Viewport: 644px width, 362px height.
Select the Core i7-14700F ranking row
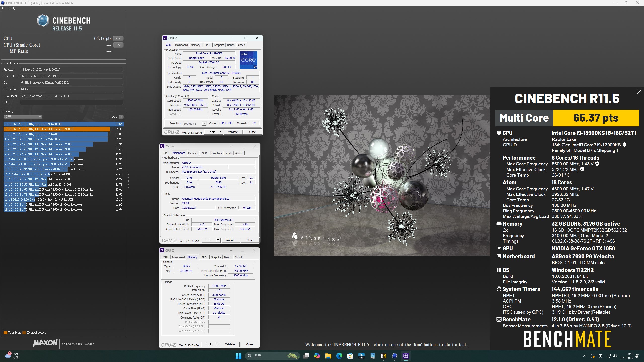point(63,139)
